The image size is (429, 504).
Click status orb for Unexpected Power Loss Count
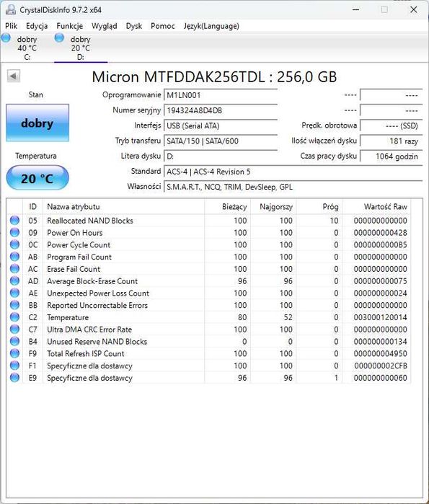tap(14, 293)
